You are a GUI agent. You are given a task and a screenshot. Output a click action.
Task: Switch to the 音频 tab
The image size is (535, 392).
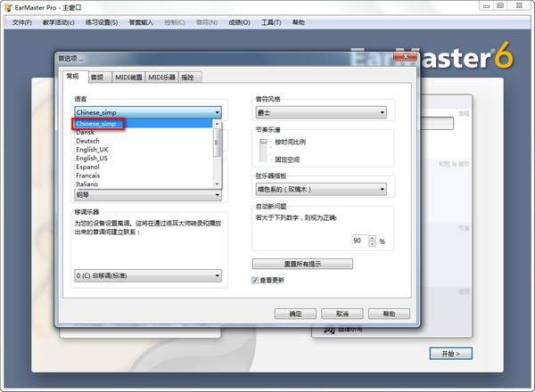[x=97, y=78]
